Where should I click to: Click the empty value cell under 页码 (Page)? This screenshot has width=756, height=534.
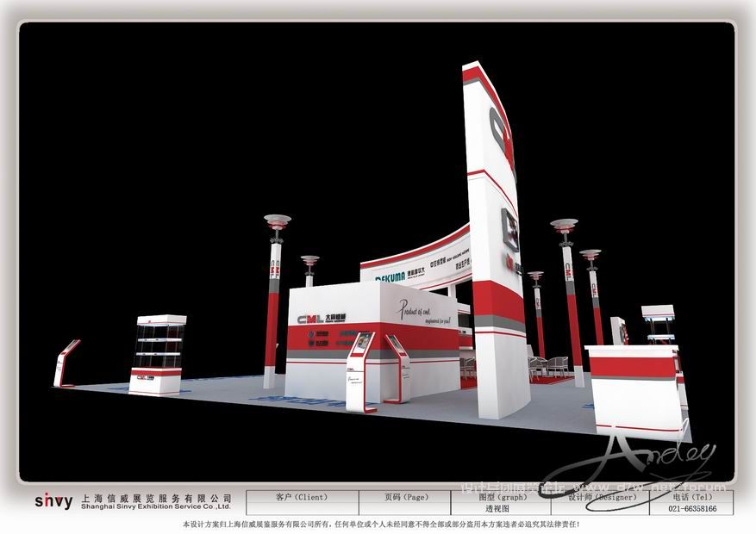point(405,508)
